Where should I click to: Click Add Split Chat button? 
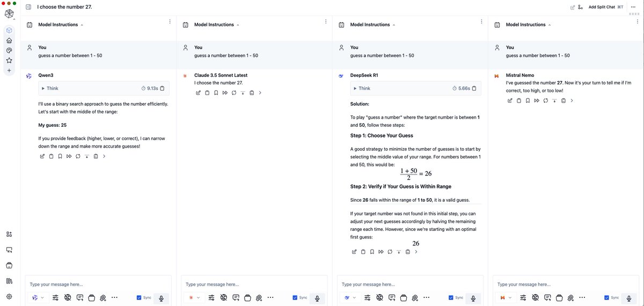tap(606, 7)
